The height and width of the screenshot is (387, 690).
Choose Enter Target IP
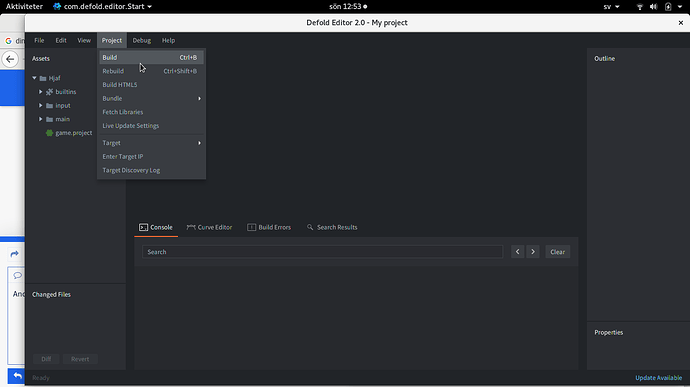pyautogui.click(x=151, y=157)
